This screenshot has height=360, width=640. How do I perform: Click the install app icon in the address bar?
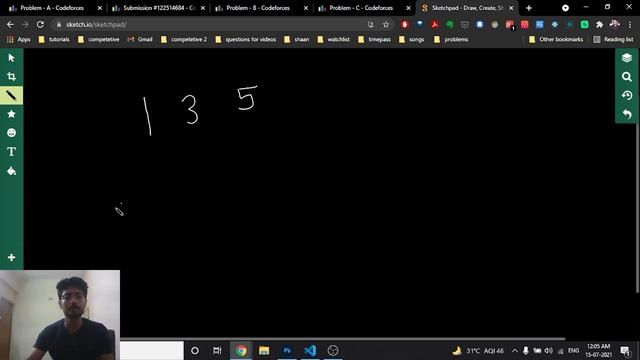(371, 24)
